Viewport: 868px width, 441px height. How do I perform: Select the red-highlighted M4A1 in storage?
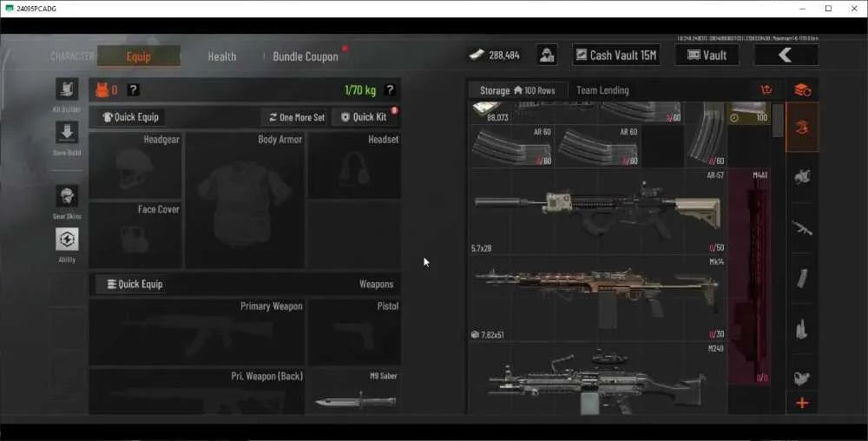(x=749, y=277)
